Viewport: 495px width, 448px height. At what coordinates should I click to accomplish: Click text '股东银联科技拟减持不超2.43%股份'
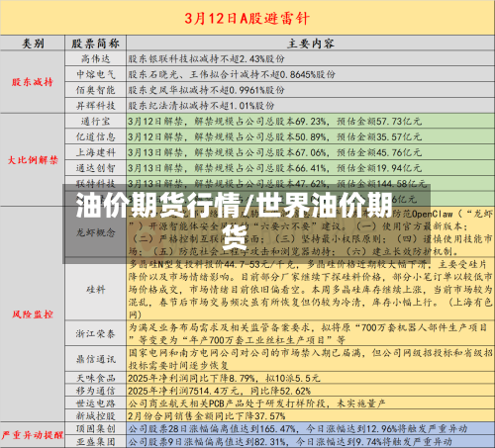(206, 59)
